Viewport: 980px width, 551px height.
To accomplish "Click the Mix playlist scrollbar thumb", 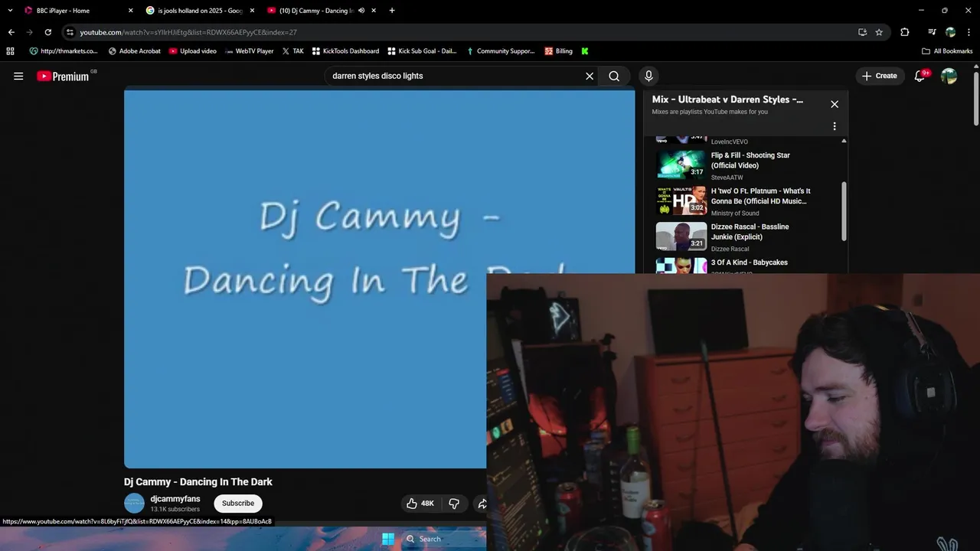I will [x=844, y=211].
